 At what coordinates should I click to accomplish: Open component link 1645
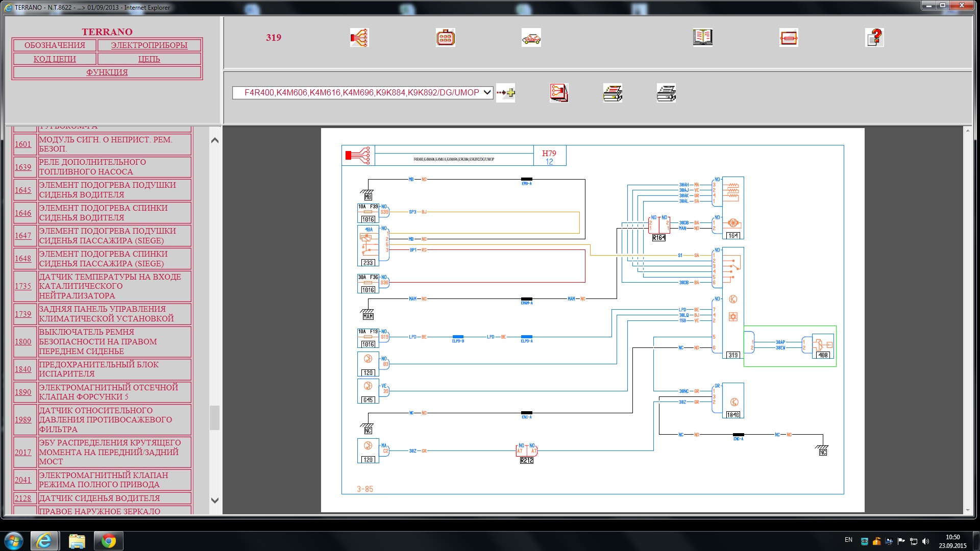click(x=23, y=190)
